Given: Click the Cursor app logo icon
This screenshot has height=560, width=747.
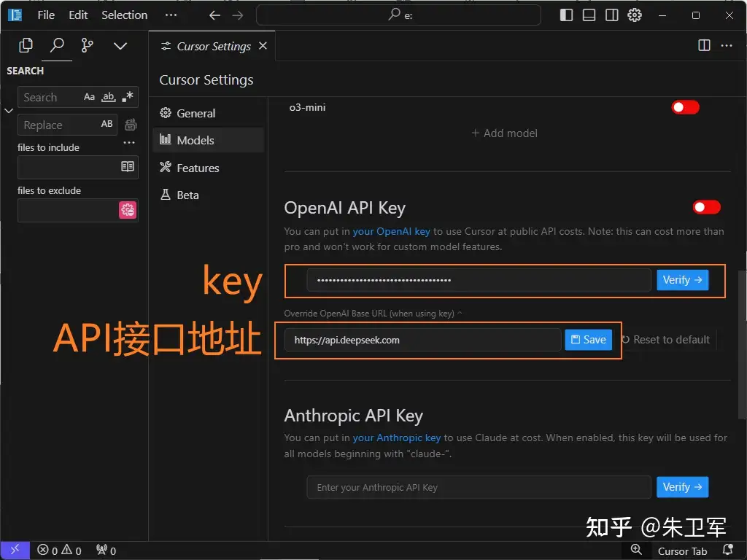Looking at the screenshot, I should click(x=15, y=15).
